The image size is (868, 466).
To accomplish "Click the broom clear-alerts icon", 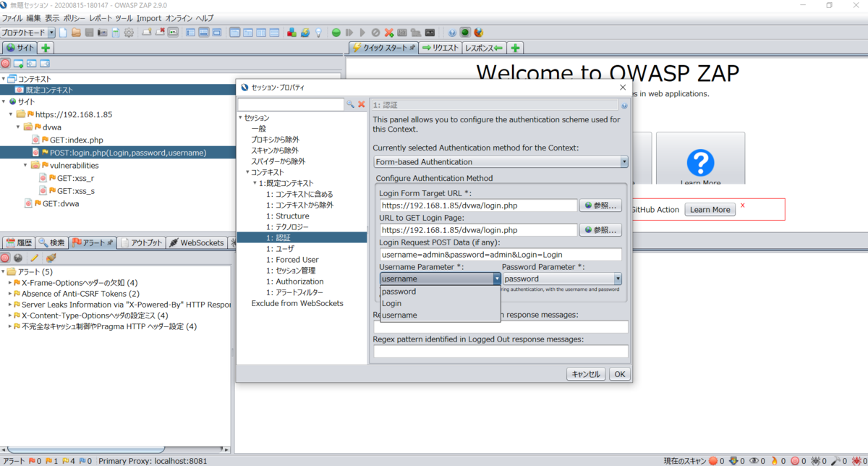I will [x=51, y=258].
